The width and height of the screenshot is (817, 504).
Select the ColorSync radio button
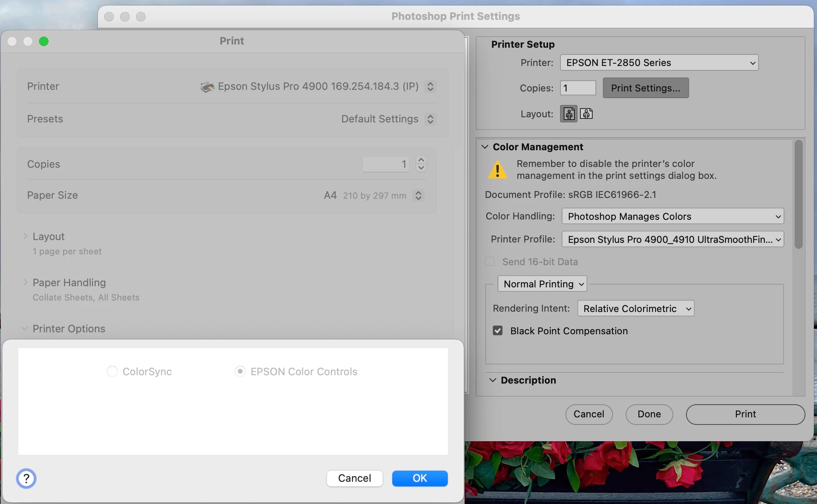112,371
